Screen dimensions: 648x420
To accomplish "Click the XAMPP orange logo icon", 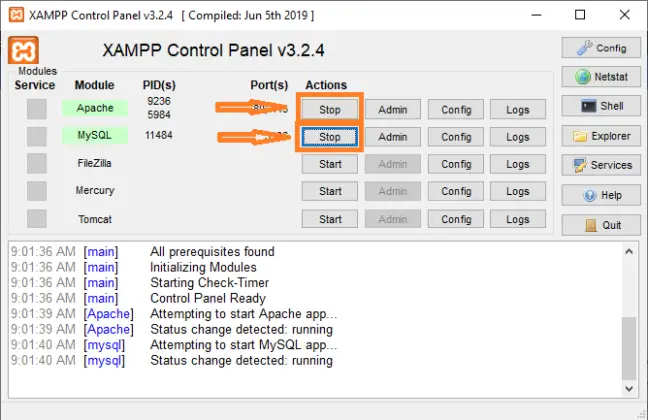I will tap(24, 51).
